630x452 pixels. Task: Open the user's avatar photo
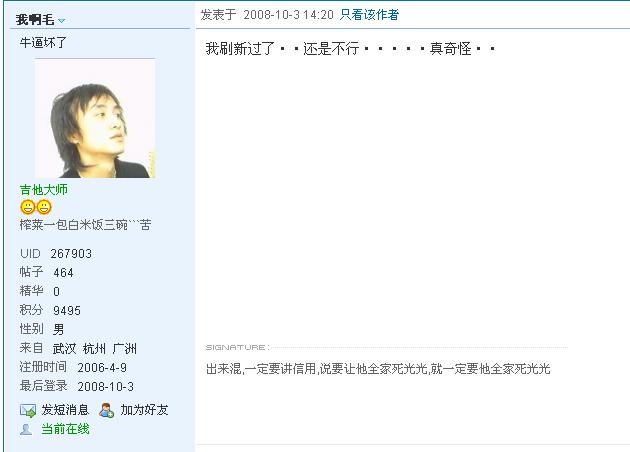(95, 118)
